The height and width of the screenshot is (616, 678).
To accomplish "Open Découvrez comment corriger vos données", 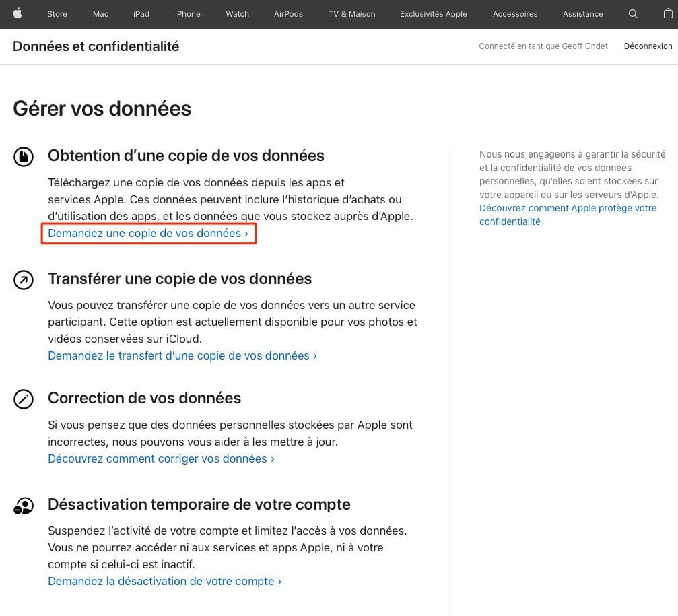I will coord(161,458).
